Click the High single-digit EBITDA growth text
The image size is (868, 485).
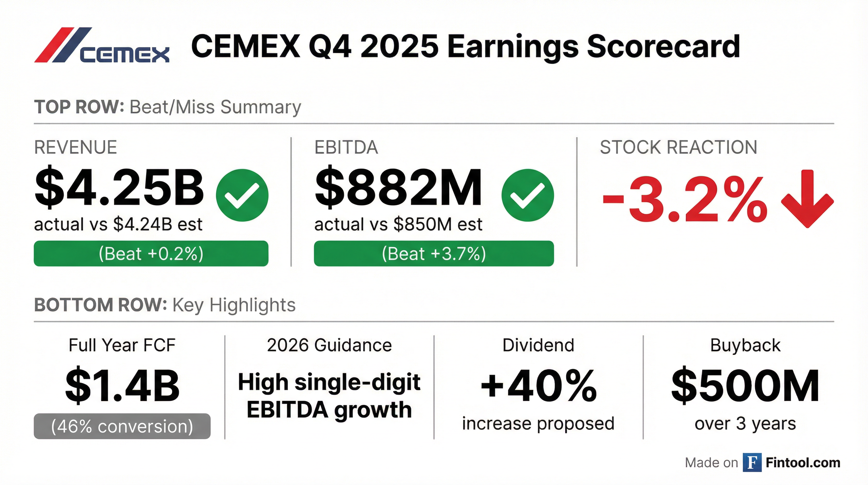[329, 396]
